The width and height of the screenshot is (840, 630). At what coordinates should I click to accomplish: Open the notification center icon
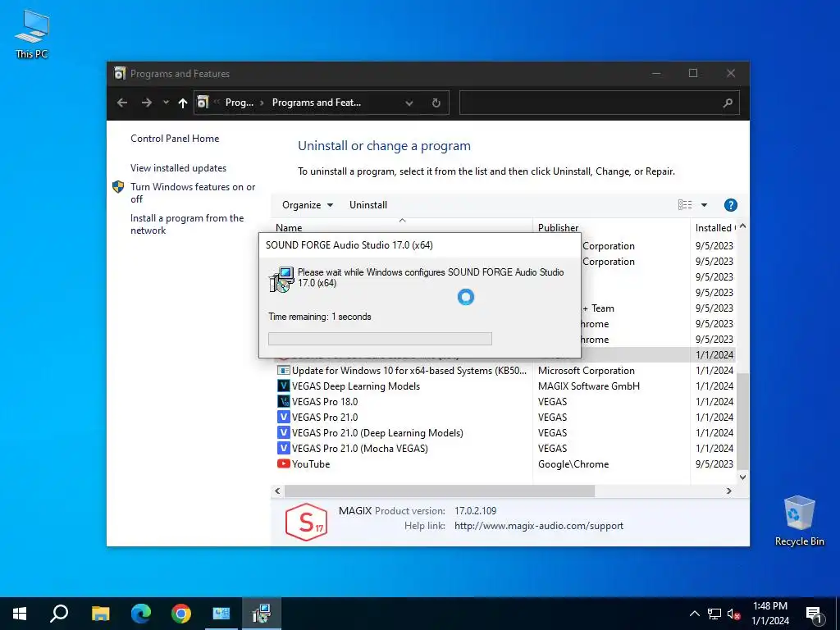pos(814,614)
